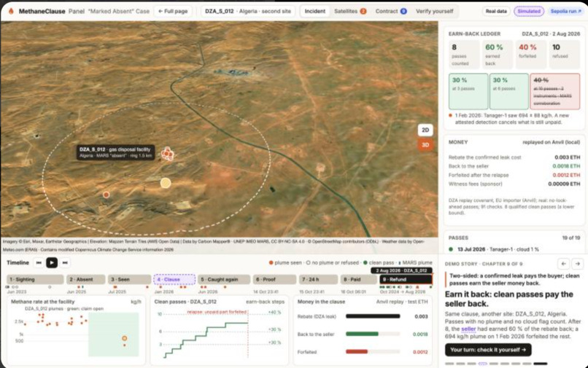
Task: Click the MethaneClause flame logo
Action: coord(11,11)
